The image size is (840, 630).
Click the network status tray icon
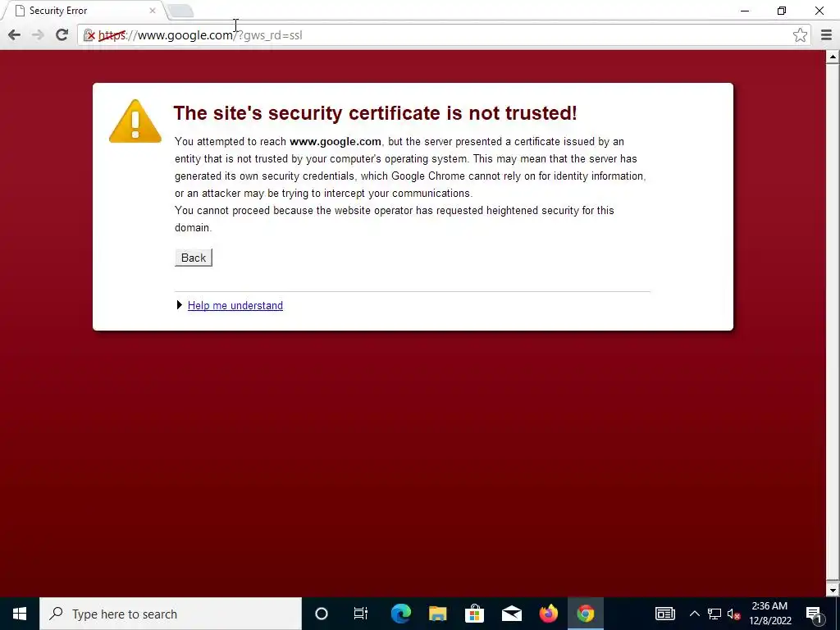(714, 614)
